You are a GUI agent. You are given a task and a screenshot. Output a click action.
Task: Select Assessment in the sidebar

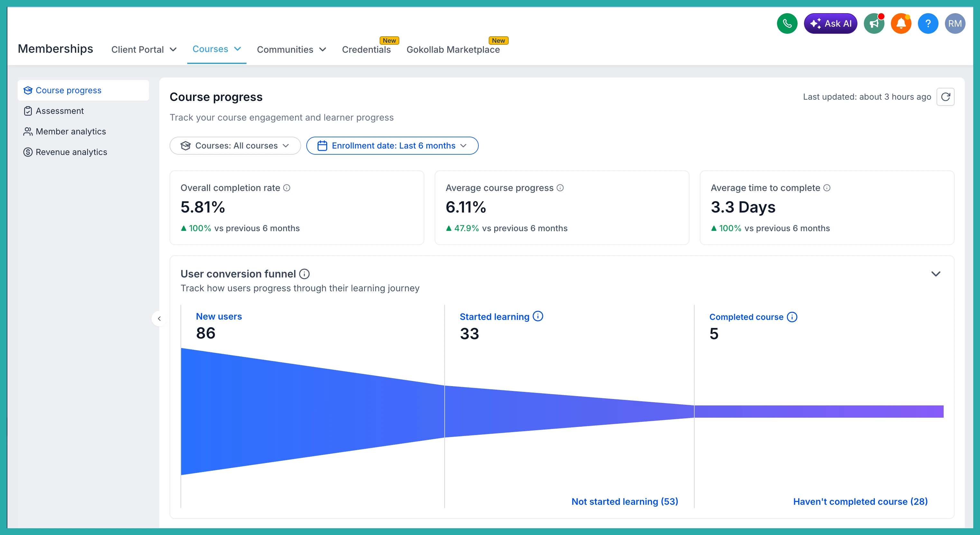point(83,111)
